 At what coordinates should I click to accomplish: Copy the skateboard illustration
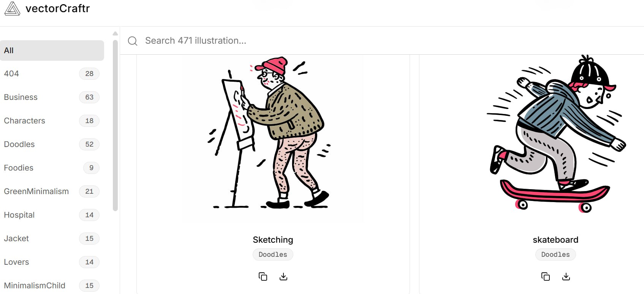click(x=546, y=277)
